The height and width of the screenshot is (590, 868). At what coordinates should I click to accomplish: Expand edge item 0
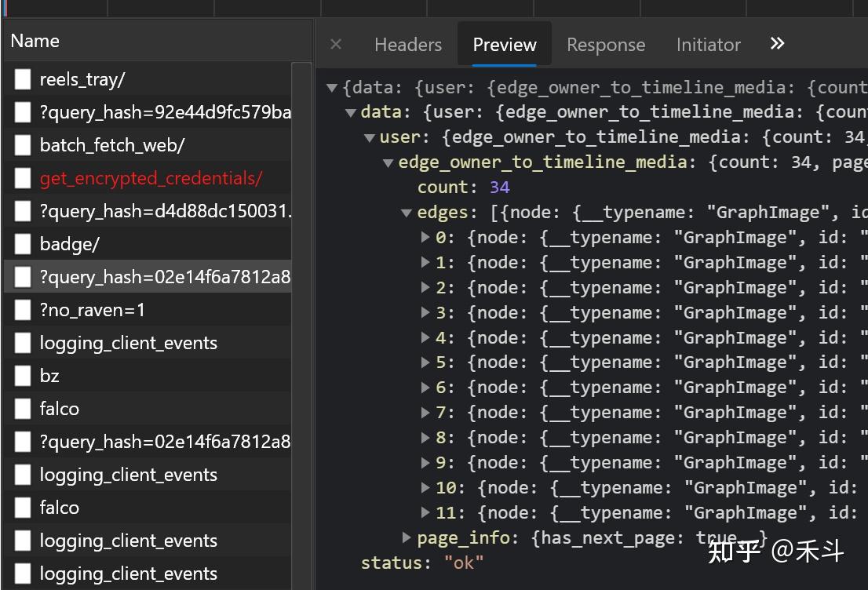click(425, 237)
